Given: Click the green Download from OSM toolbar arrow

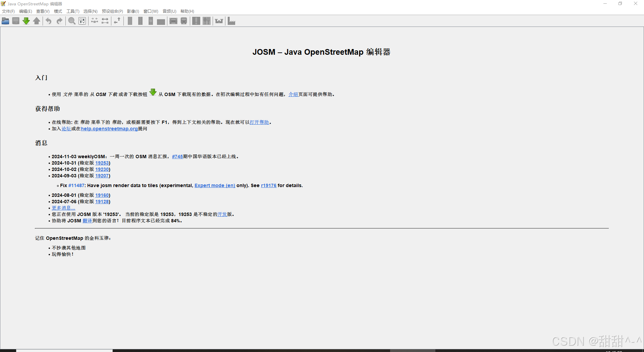Looking at the screenshot, I should [26, 21].
